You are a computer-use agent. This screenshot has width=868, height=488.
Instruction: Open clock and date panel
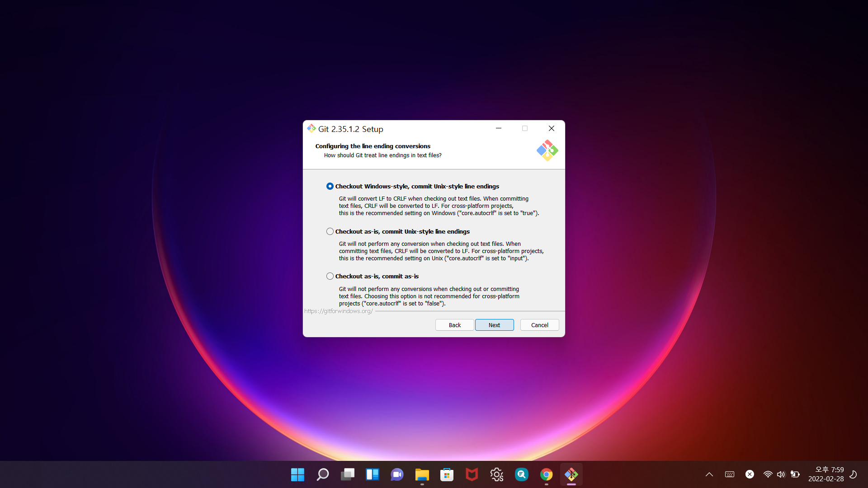826,474
